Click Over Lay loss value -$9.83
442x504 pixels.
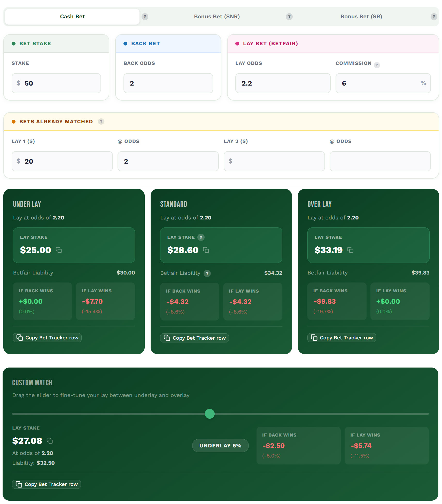tap(324, 301)
